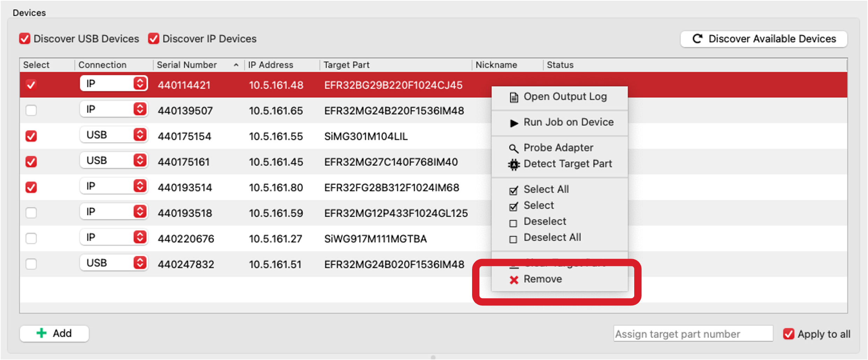Click the empty box icon beside Deselect All

pyautogui.click(x=513, y=239)
